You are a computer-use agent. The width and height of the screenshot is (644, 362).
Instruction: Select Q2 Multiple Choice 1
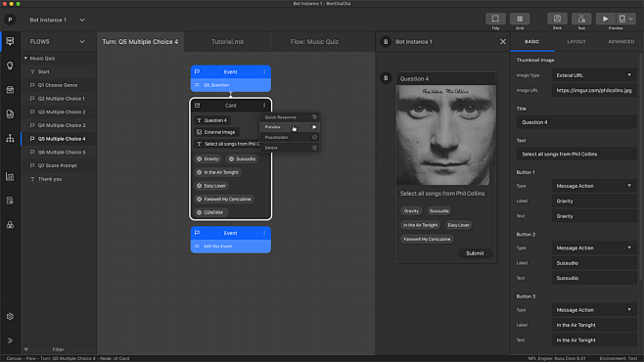click(x=59, y=99)
